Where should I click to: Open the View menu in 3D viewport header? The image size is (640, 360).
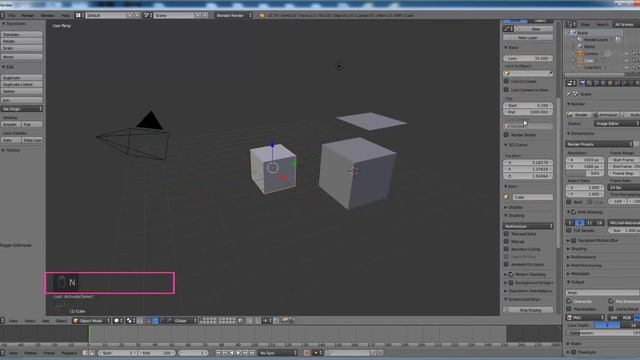pyautogui.click(x=13, y=321)
